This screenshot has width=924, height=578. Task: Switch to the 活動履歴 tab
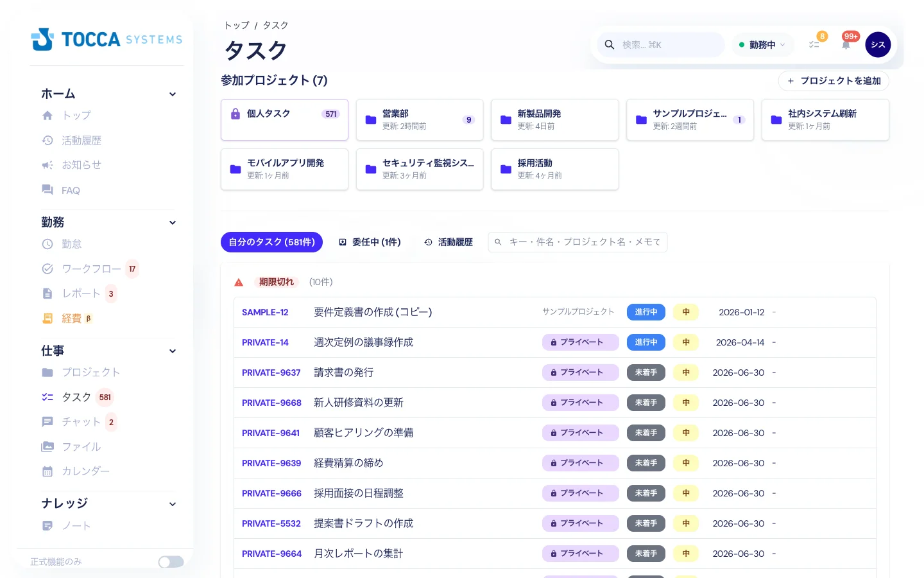(449, 242)
